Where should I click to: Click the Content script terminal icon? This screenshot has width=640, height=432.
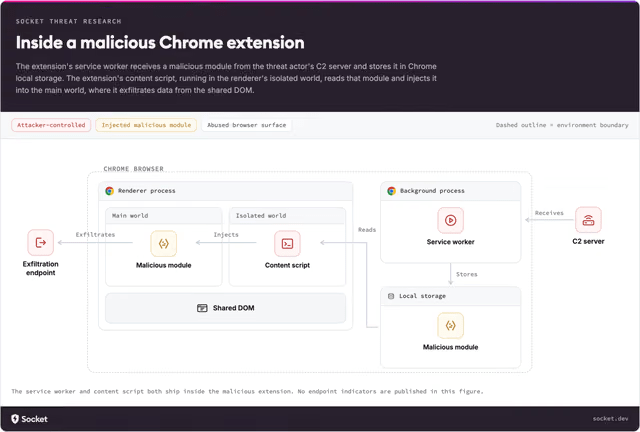coord(287,244)
